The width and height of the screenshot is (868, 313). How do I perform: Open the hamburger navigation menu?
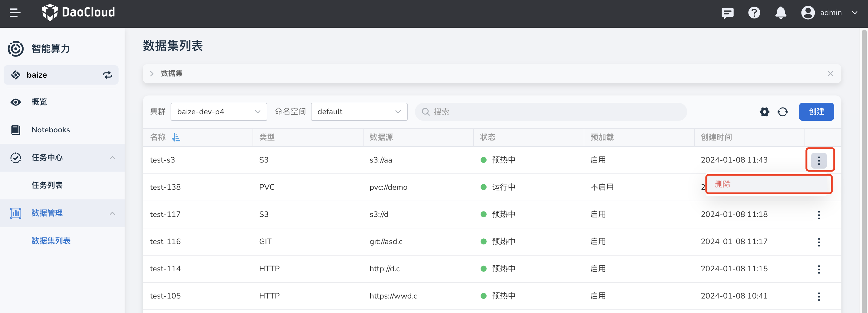[15, 13]
